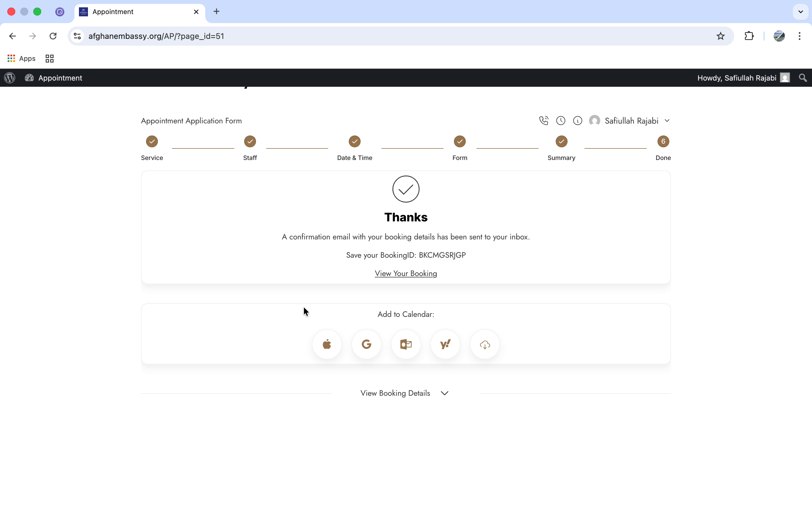This screenshot has height=507, width=812.
Task: Add booking to Yahoo Calendar
Action: coord(445,344)
